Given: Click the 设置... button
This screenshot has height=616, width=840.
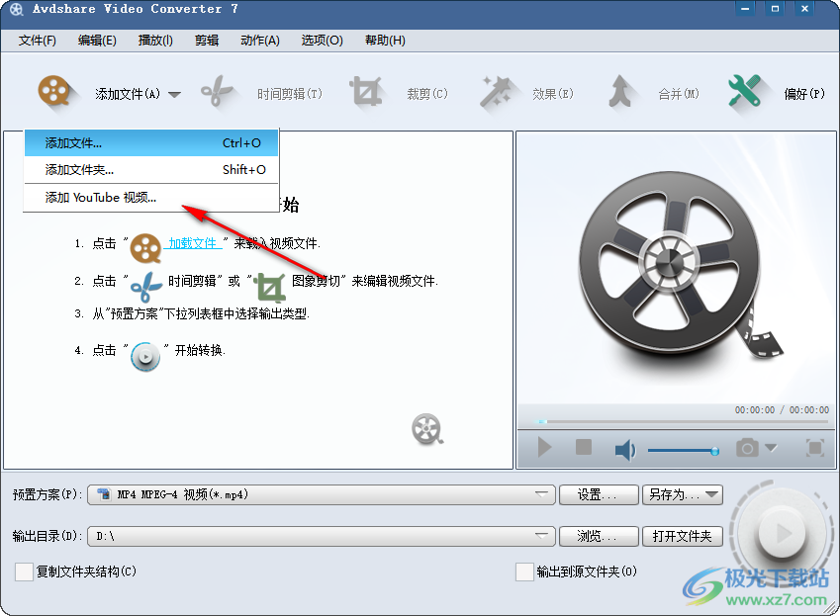Looking at the screenshot, I should tap(599, 494).
